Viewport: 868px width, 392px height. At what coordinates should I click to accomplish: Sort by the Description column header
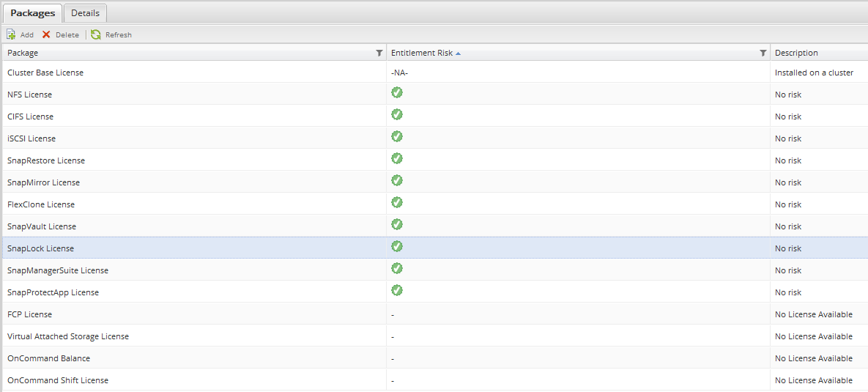[796, 53]
